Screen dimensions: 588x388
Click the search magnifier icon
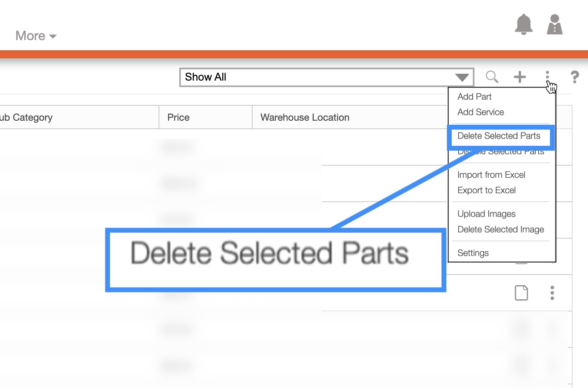492,77
